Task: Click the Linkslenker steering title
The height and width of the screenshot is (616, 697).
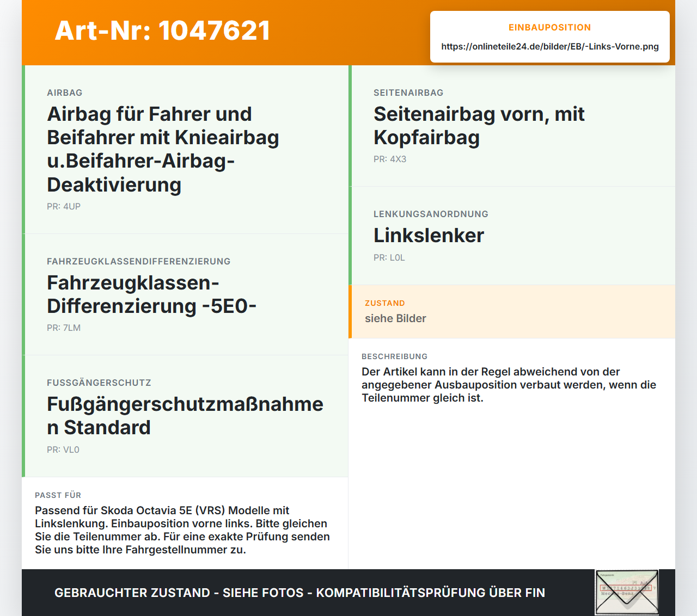Action: [429, 235]
